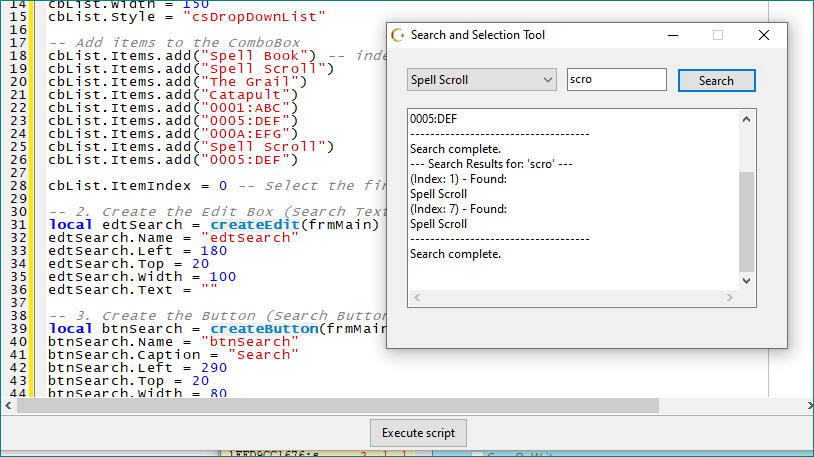Close the Search and Selection Tool window
Viewport: 814px width, 457px height.
pos(764,35)
